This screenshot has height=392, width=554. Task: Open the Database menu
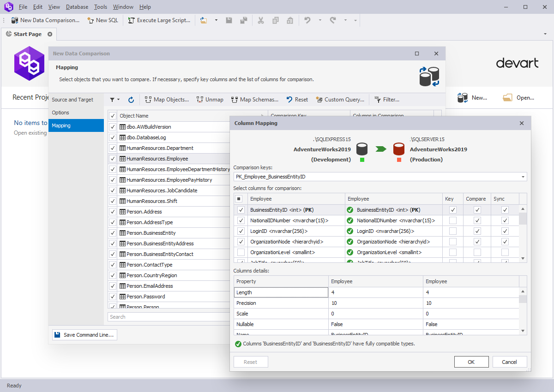[77, 6]
